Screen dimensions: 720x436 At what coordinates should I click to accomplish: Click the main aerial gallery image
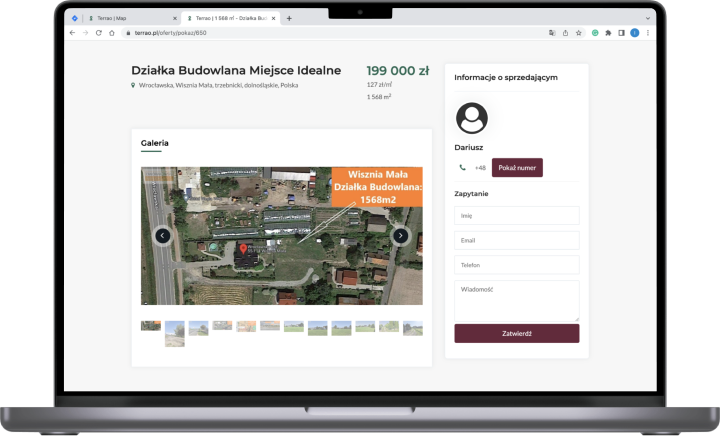[x=281, y=236]
